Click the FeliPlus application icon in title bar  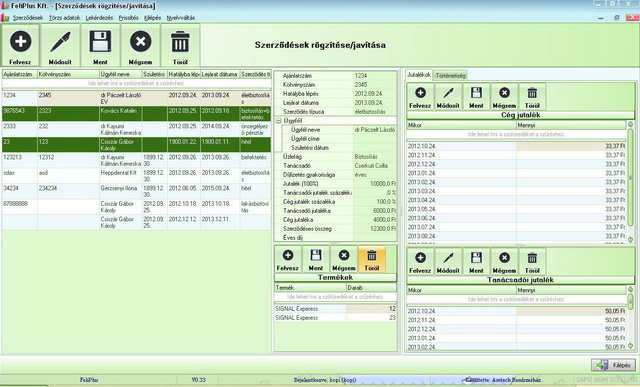[x=5, y=6]
